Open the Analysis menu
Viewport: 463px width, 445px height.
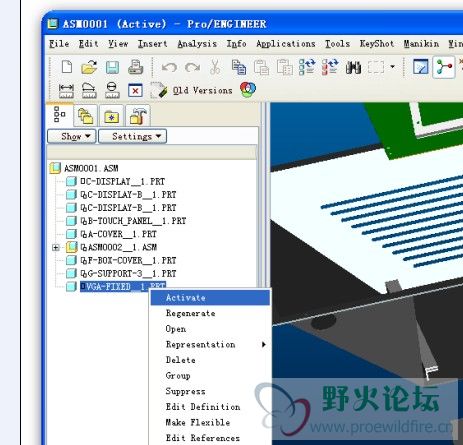point(197,44)
